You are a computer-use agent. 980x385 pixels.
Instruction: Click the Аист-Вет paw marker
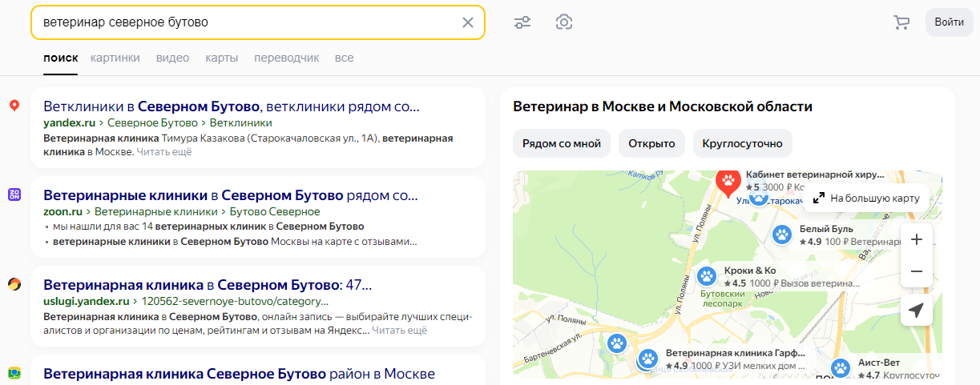click(x=840, y=368)
